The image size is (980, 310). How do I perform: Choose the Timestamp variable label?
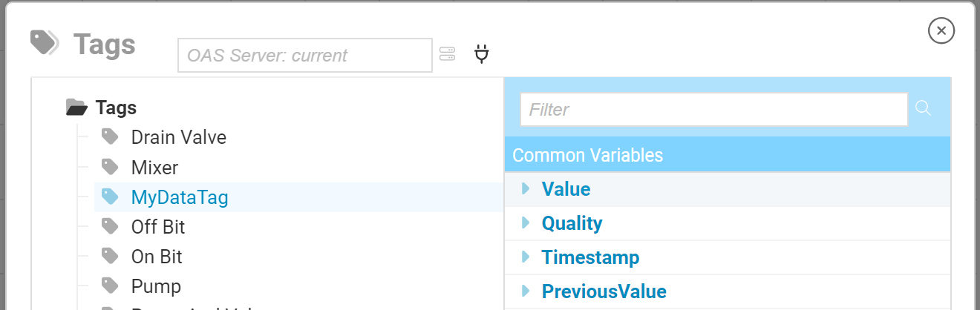(590, 257)
